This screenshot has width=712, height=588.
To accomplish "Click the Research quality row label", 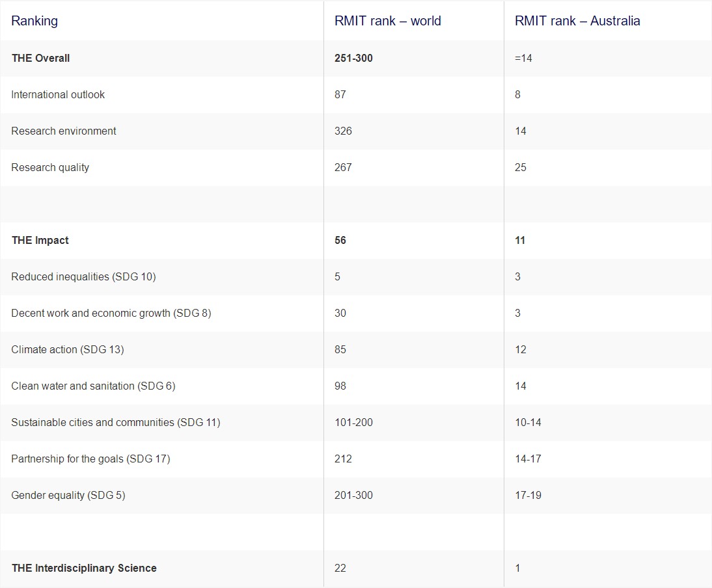I will pos(50,167).
